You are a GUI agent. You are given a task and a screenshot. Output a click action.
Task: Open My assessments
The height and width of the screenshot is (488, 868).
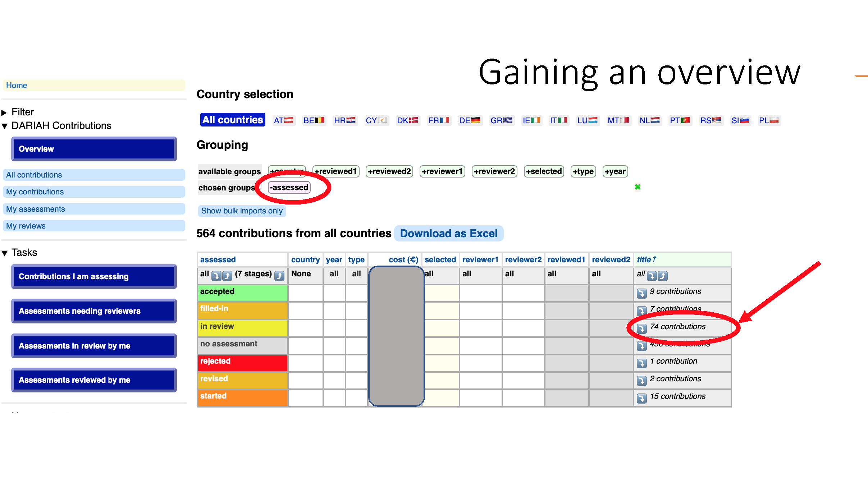(x=94, y=209)
